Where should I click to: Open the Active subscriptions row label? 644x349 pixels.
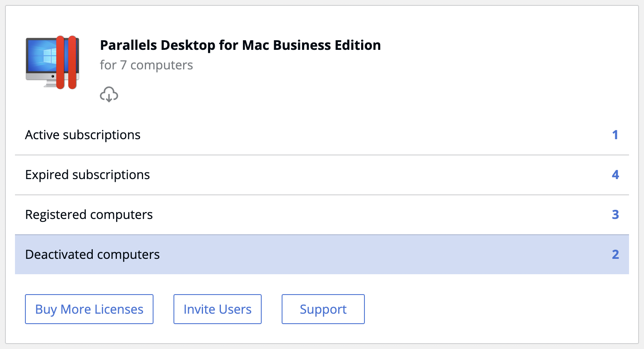(x=83, y=135)
